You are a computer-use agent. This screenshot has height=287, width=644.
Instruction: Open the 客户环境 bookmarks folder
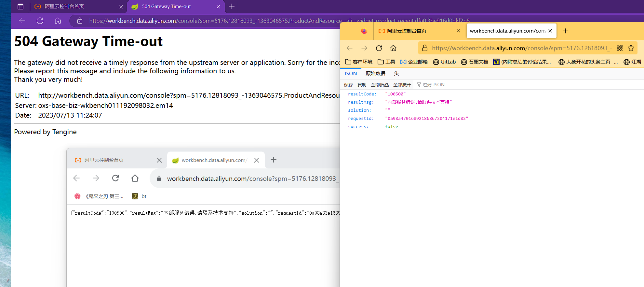click(359, 62)
